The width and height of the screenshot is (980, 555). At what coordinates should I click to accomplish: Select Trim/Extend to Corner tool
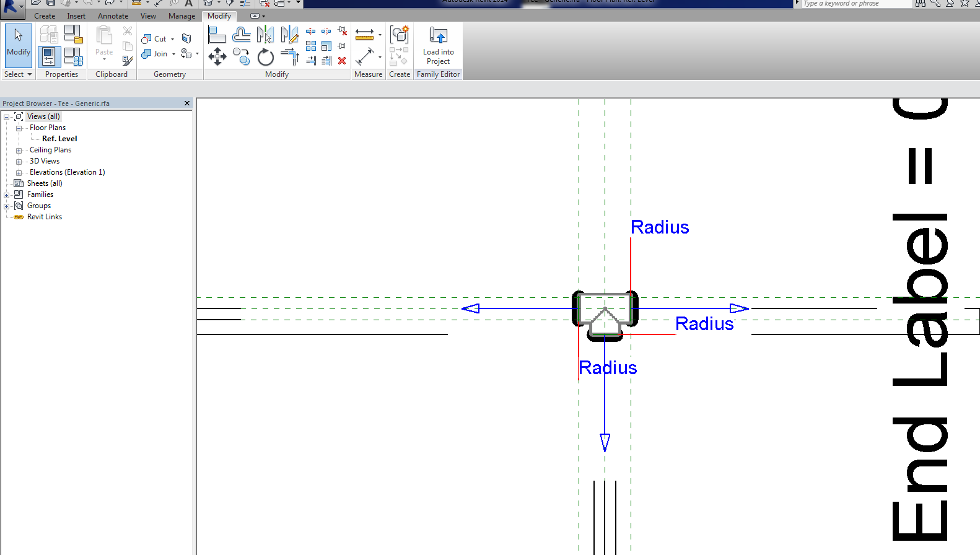289,57
